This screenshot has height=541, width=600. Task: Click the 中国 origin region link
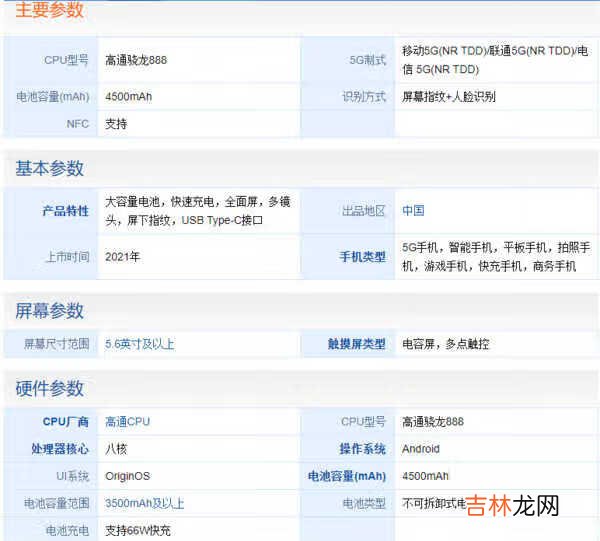[413, 211]
